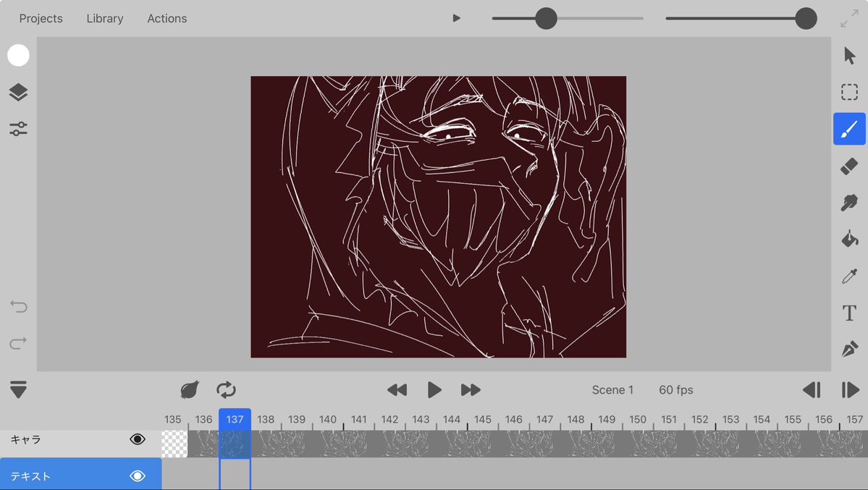This screenshot has width=868, height=490.
Task: Click the undo arrow
Action: click(18, 306)
